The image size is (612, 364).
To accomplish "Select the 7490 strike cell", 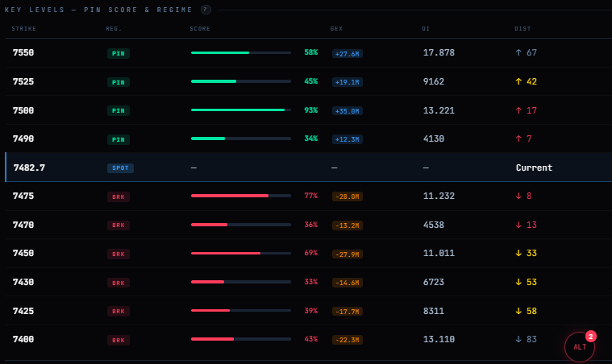I will click(x=23, y=139).
